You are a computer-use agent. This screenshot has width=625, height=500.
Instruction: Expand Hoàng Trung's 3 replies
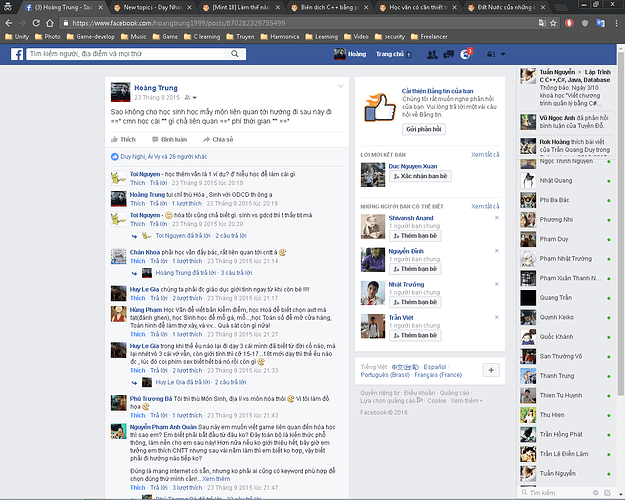[x=204, y=273]
